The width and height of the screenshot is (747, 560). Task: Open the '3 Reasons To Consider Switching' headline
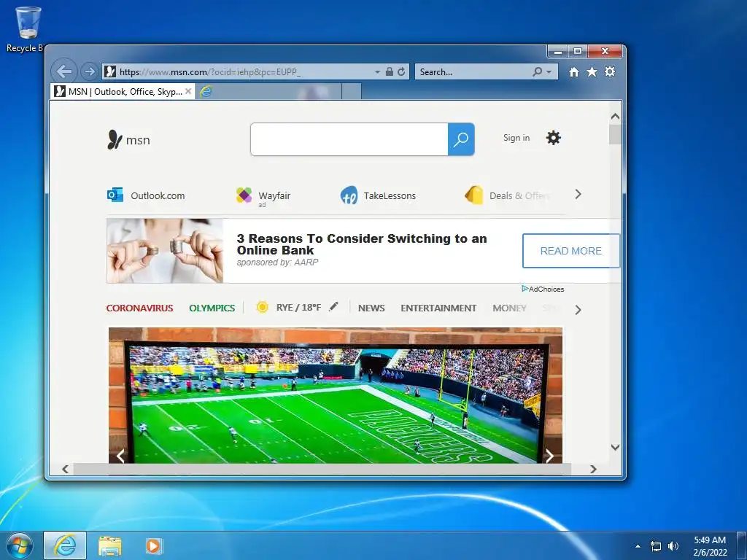362,244
